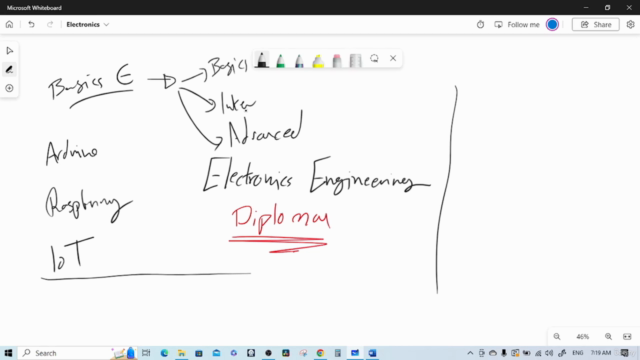Open the Electronics board name dropdown
This screenshot has width=640, height=360.
point(87,24)
